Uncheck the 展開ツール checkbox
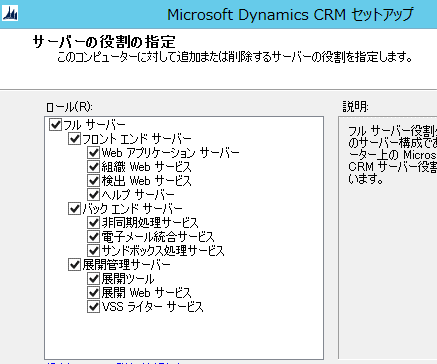The width and height of the screenshot is (437, 364). tap(94, 279)
